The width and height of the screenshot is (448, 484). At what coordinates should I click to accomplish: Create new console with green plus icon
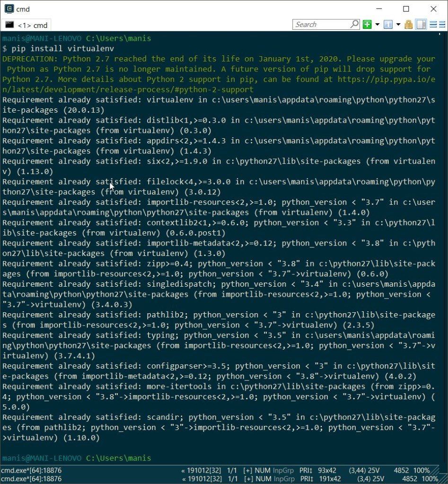click(x=367, y=25)
